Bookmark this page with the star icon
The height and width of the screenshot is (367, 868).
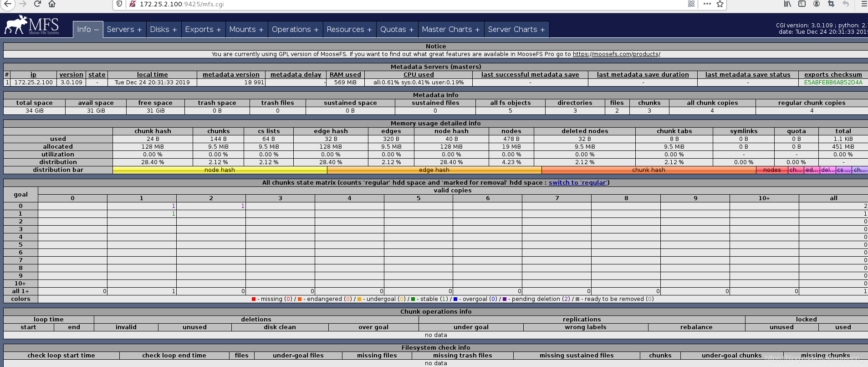tap(720, 4)
